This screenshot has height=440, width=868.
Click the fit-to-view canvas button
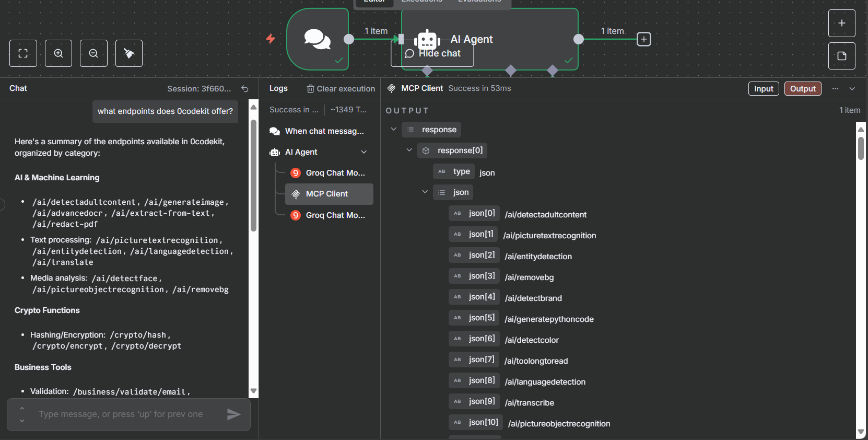tap(23, 53)
